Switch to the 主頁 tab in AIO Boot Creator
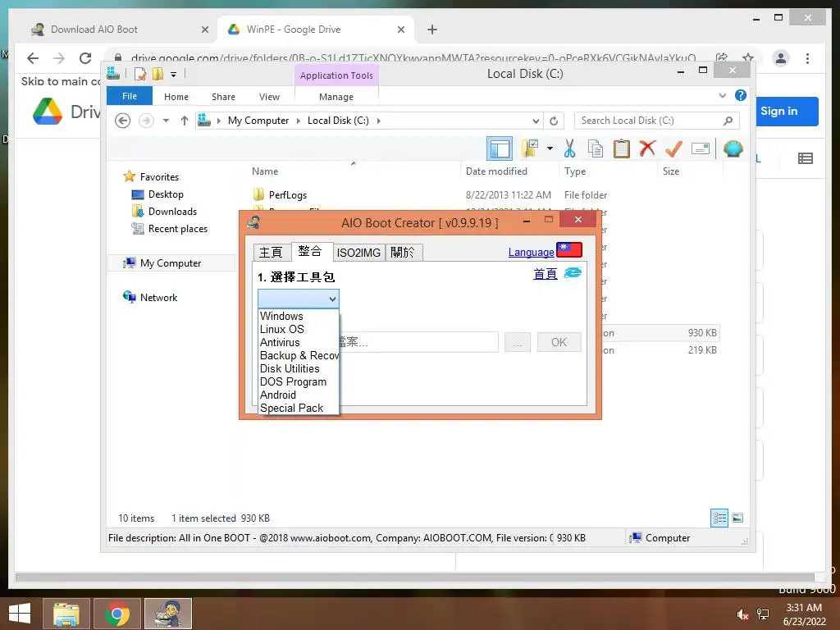Screen dimensions: 840x630 272,253
